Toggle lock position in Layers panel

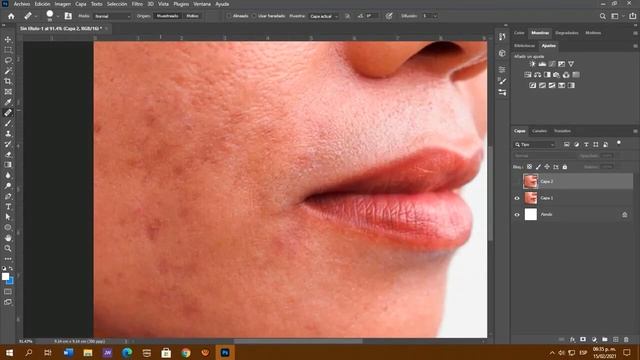pos(547,167)
